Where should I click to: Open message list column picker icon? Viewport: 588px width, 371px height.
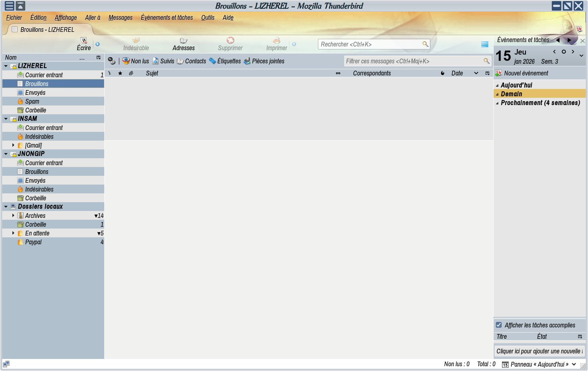[487, 73]
